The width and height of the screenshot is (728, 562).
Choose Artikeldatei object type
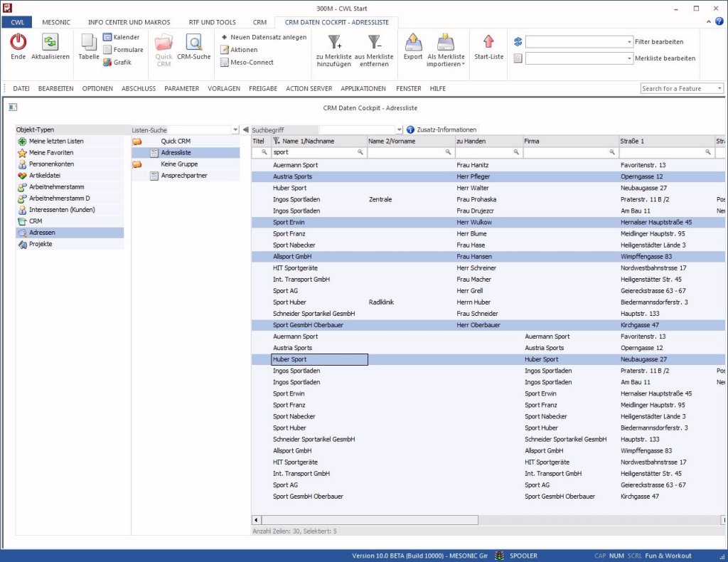coord(70,176)
